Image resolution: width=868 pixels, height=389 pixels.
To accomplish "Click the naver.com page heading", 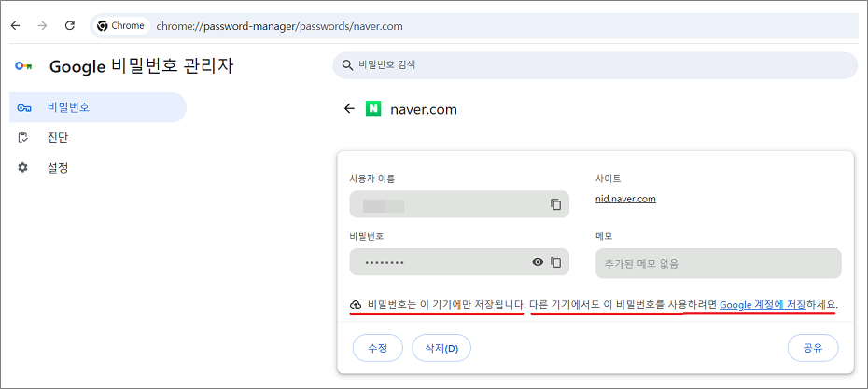I will pyautogui.click(x=424, y=109).
